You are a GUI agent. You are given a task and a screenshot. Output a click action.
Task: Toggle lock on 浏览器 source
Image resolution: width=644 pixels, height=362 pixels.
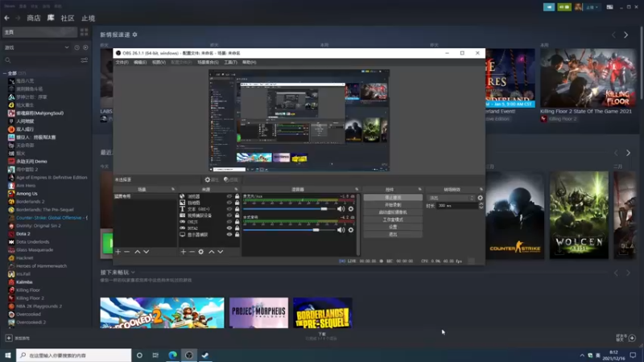[237, 196]
